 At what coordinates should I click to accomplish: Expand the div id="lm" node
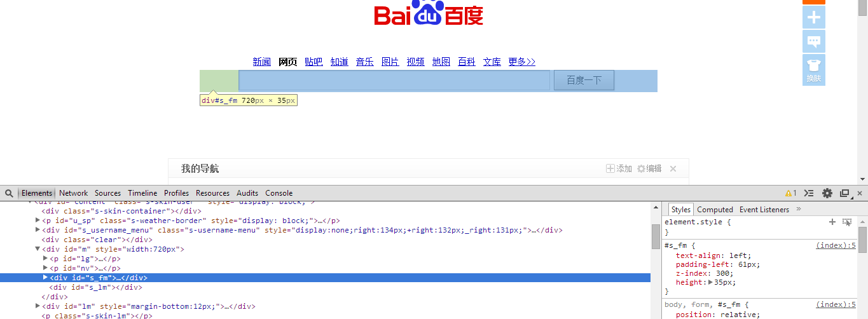[38, 306]
